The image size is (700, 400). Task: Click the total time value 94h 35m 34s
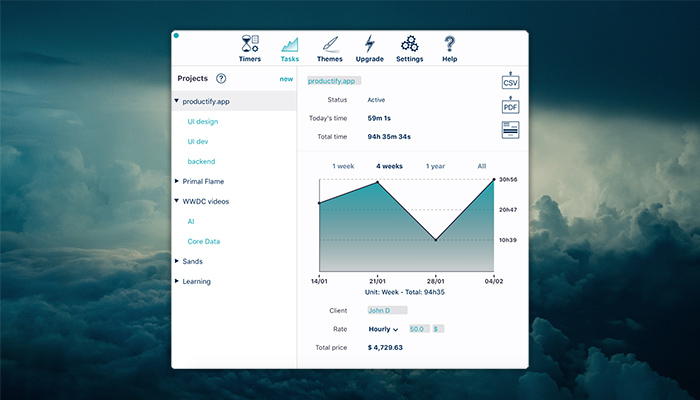pos(389,137)
